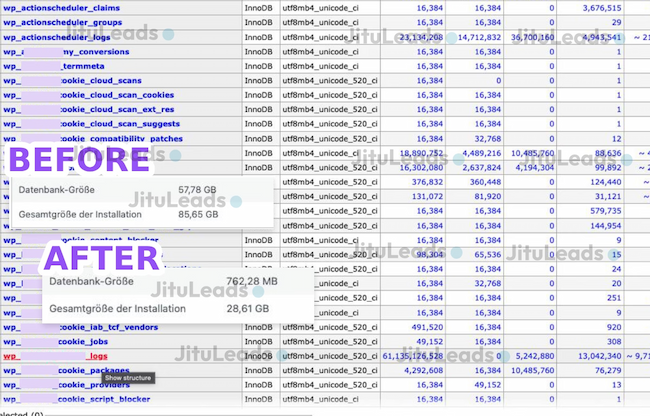Click the index length 4,489,216
The height and width of the screenshot is (416, 650).
tap(482, 153)
